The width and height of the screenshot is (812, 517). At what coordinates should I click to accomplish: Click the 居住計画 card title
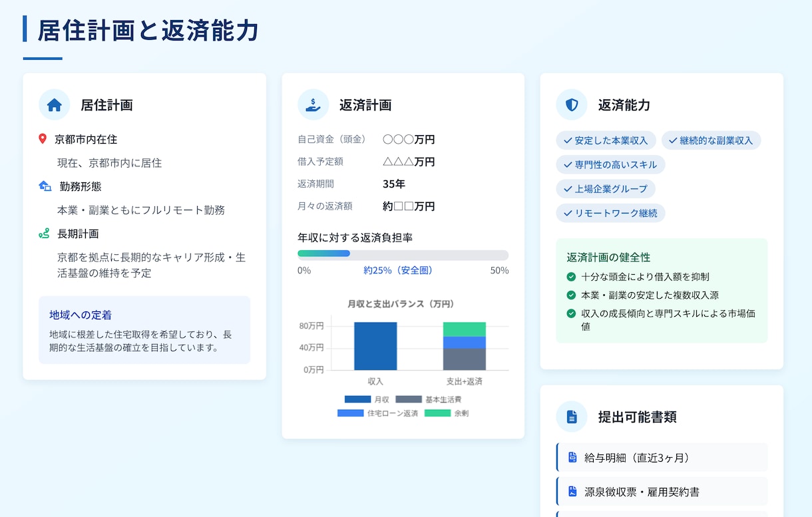click(106, 105)
